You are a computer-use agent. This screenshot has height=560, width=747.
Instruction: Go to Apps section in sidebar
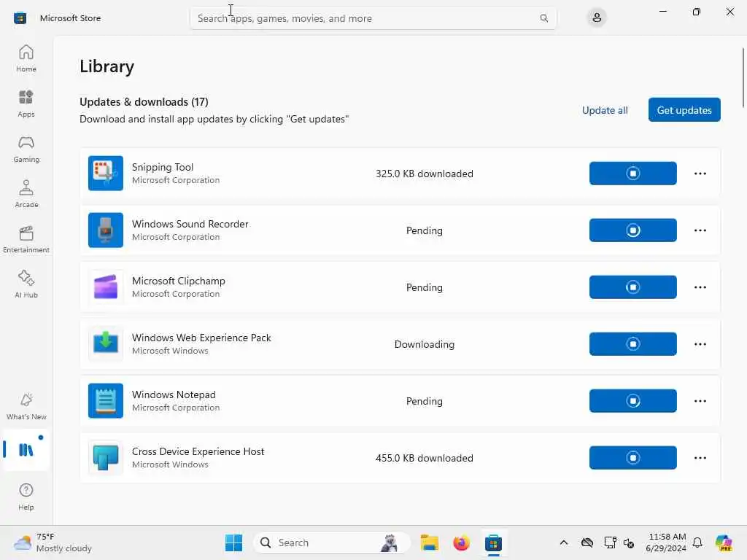coord(26,104)
